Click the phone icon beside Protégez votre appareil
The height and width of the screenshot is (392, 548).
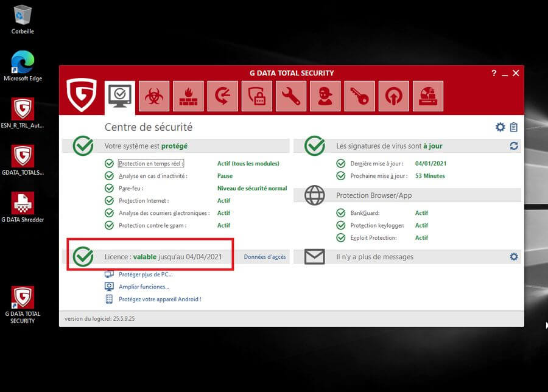pyautogui.click(x=109, y=299)
